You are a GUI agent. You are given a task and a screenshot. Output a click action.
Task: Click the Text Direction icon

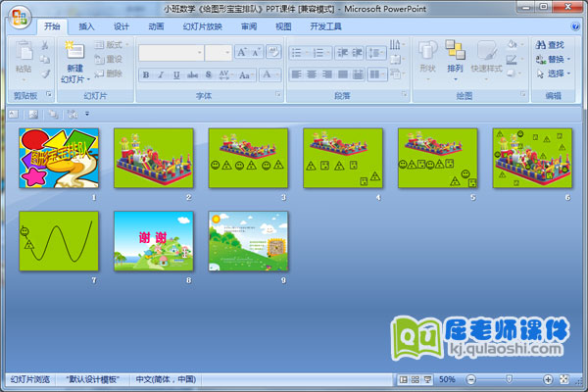[397, 45]
